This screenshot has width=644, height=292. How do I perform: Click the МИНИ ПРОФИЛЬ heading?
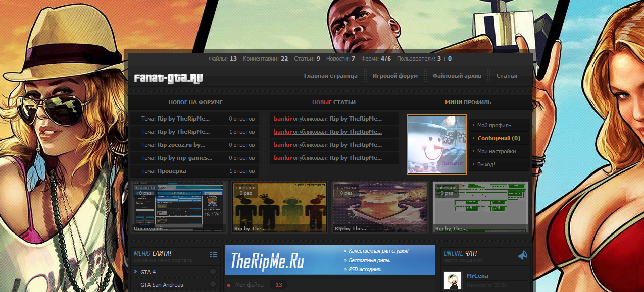[x=468, y=102]
